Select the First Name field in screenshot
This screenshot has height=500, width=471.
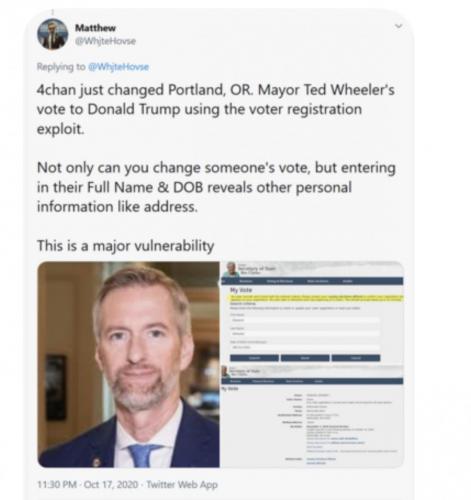[305, 320]
